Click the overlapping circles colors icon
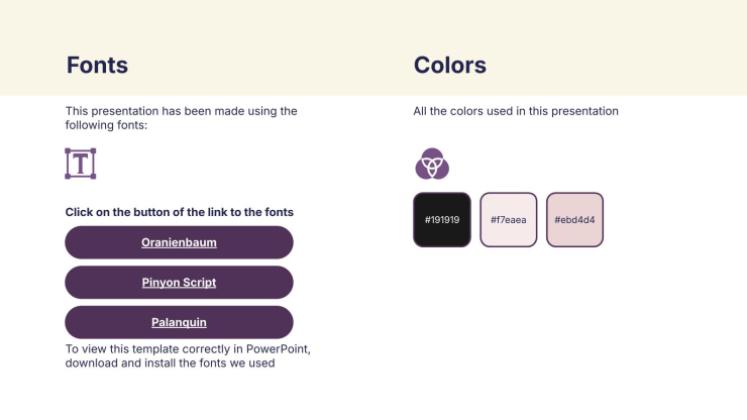The width and height of the screenshot is (747, 420). tap(432, 163)
